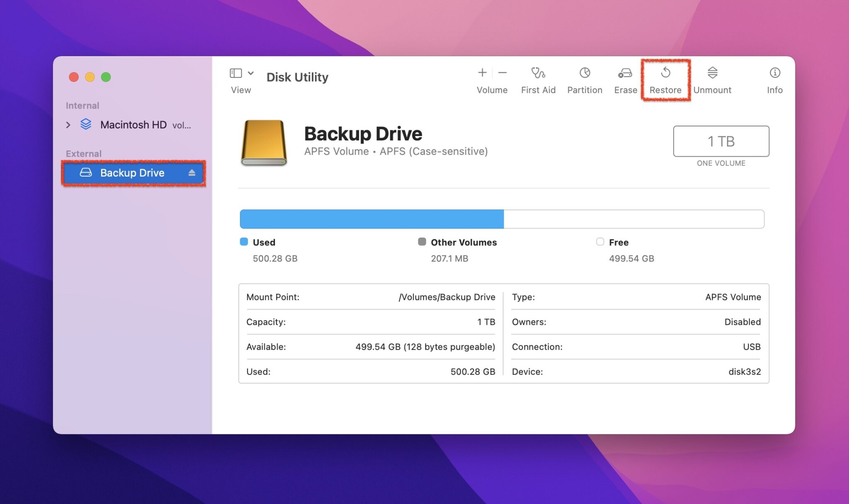Image resolution: width=849 pixels, height=504 pixels.
Task: Unmount the Backup Drive volume
Action: (712, 79)
